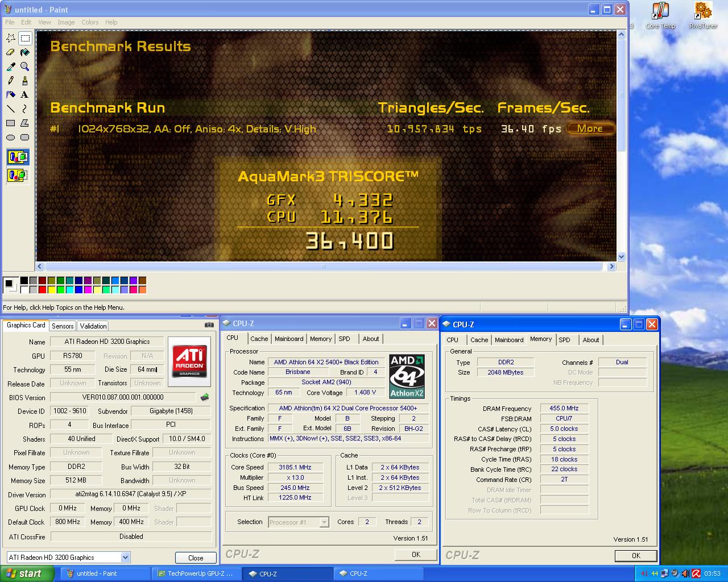Select the Pencil tool in Paint
The width and height of the screenshot is (728, 582).
click(11, 81)
